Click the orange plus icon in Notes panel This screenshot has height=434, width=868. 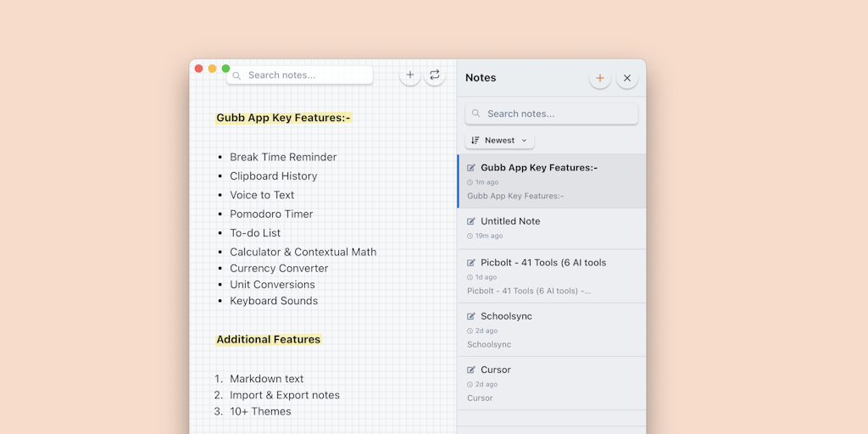[x=600, y=78]
